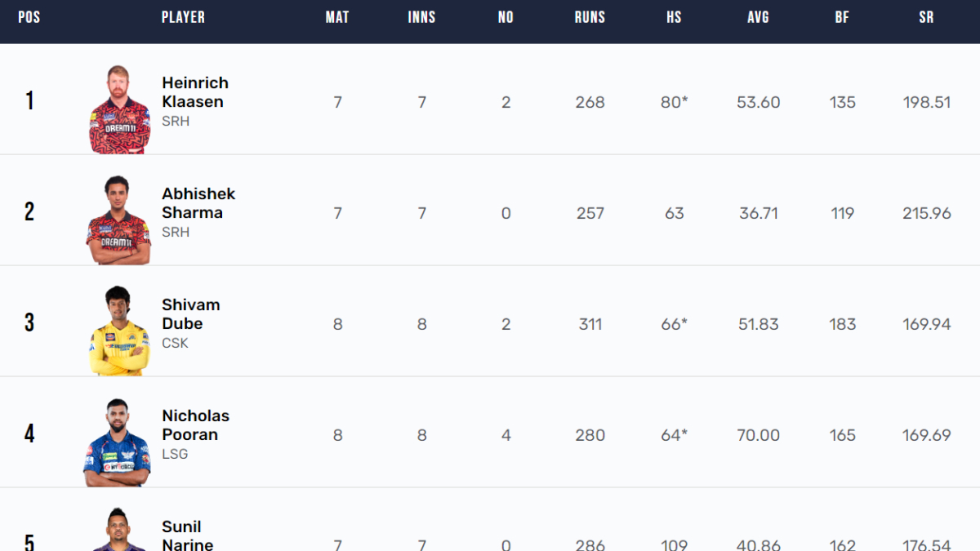Click Heinrich Klaasen's player photo
This screenshot has height=551, width=980.
tap(119, 110)
